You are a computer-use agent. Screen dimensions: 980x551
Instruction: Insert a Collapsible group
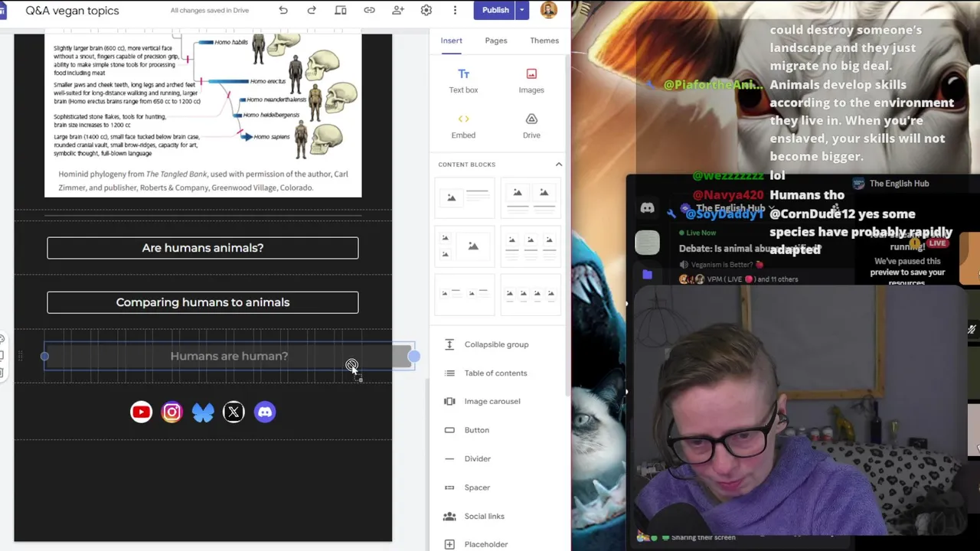[496, 344]
